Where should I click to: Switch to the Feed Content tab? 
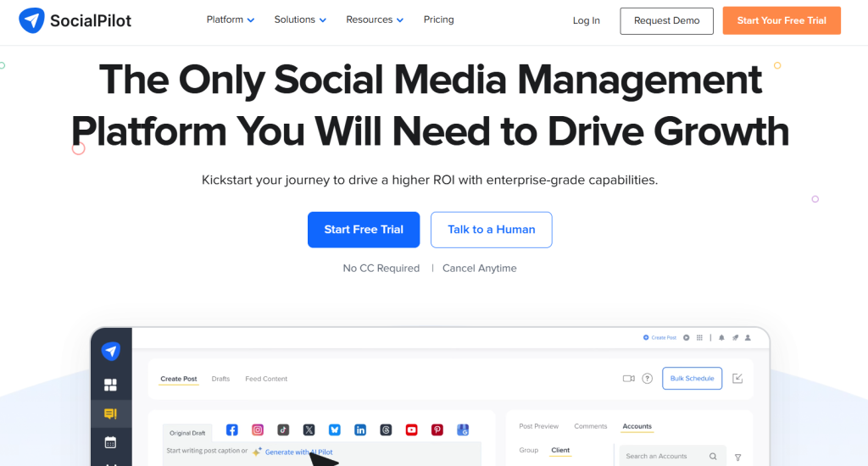point(266,379)
